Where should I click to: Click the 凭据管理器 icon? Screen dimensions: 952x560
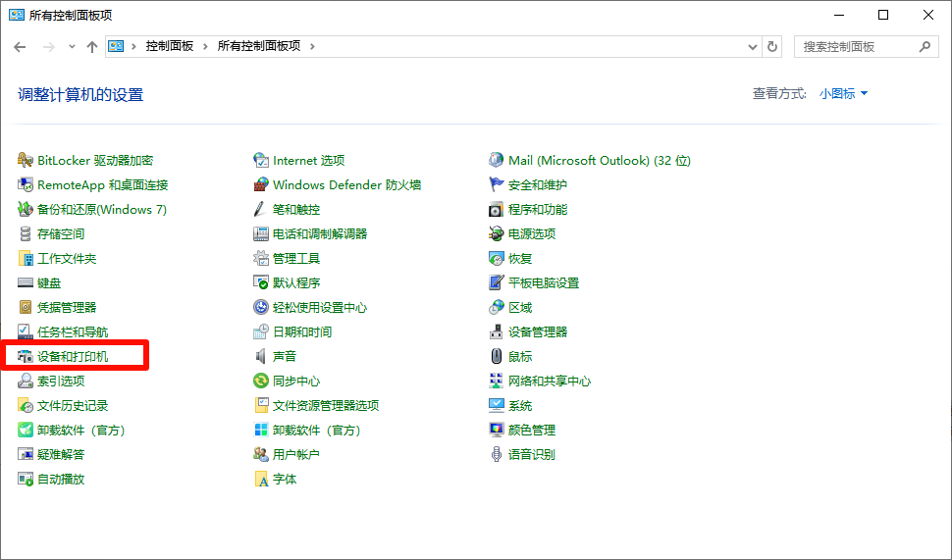pyautogui.click(x=25, y=308)
